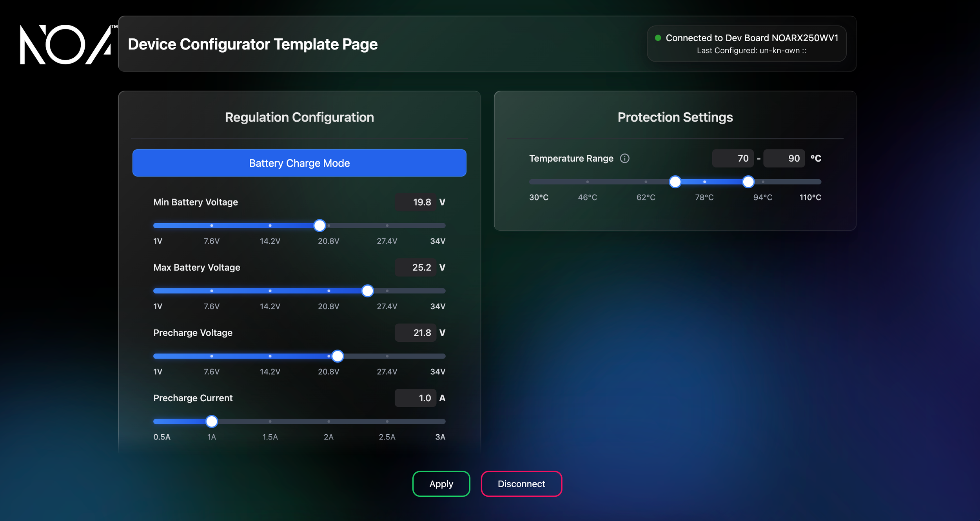
Task: Click the 46°C mark on temperature slider
Action: [587, 182]
